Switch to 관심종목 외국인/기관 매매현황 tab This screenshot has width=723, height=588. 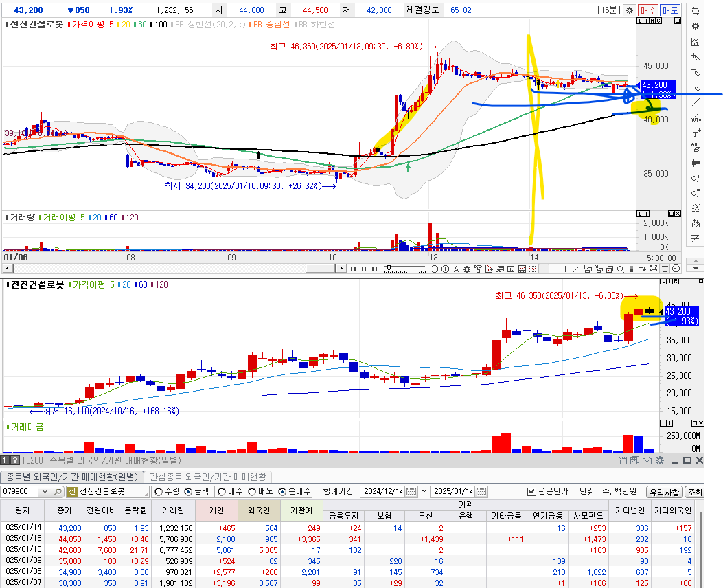coord(208,477)
